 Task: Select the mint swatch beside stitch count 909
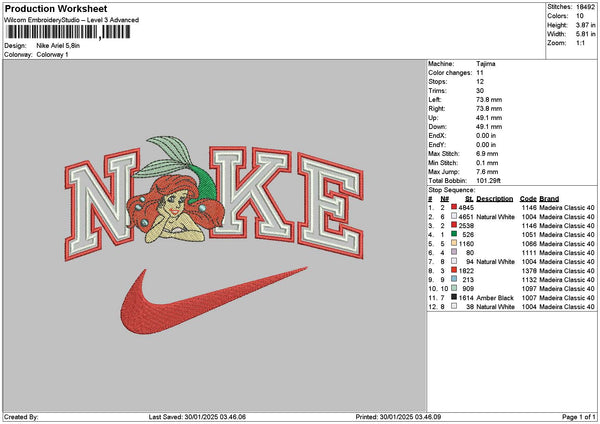point(454,288)
